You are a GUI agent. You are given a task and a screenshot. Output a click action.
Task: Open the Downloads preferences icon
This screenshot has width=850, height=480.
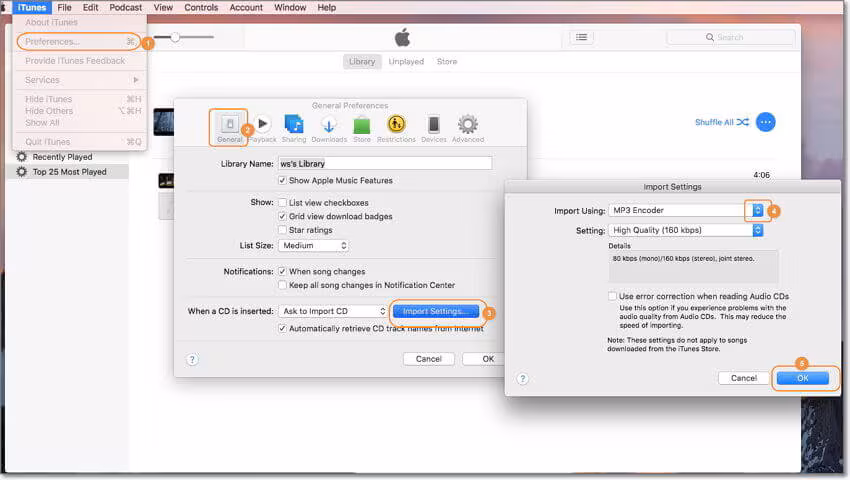(x=329, y=128)
